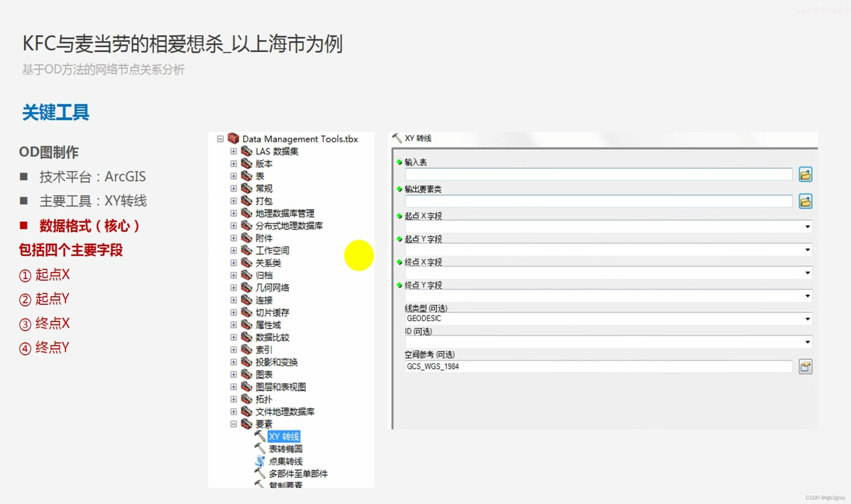Click the Data Management Tools toolbox icon
Image resolution: width=851 pixels, height=504 pixels.
pos(234,139)
